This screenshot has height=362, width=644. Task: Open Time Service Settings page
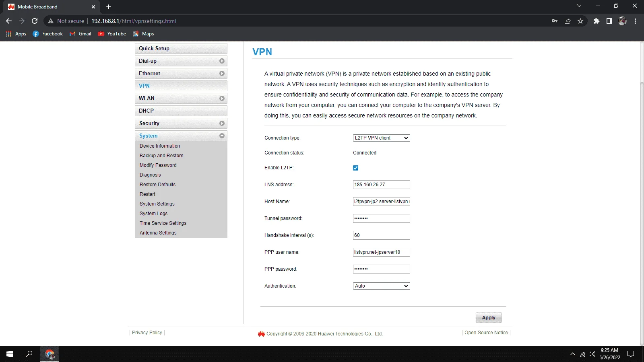163,223
